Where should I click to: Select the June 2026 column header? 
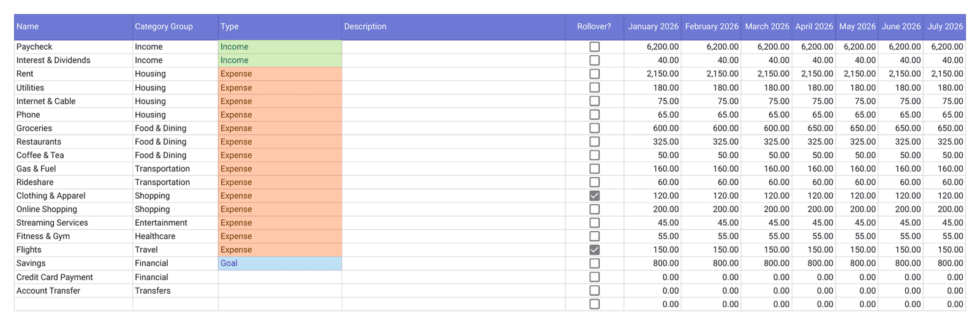pyautogui.click(x=901, y=27)
